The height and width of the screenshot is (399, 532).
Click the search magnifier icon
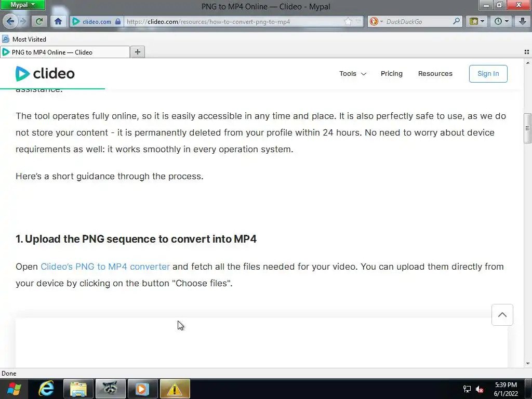click(456, 21)
